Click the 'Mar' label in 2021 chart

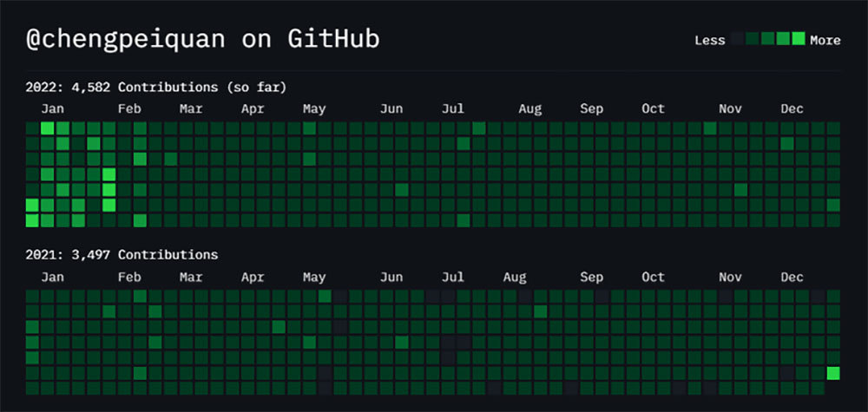click(191, 277)
